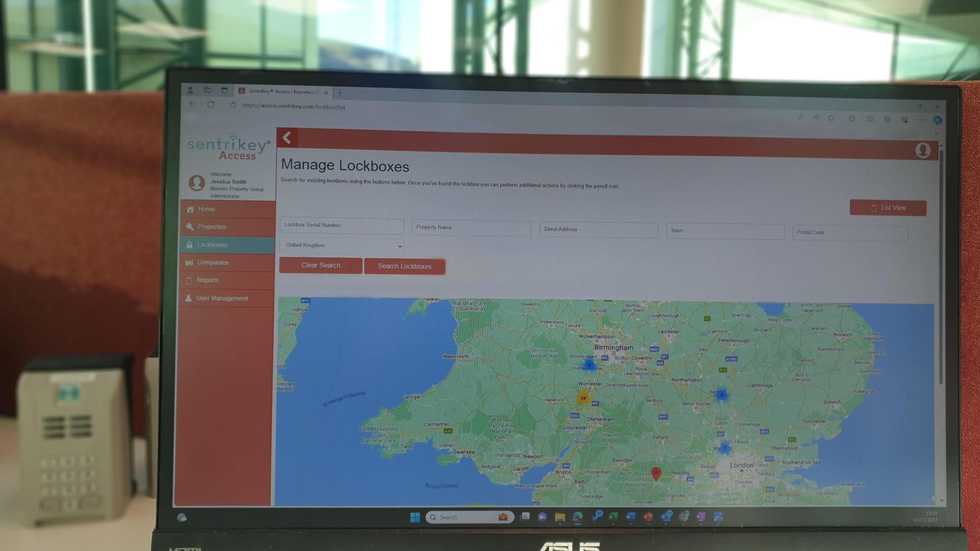The height and width of the screenshot is (551, 980).
Task: Click the Lockbox Serial Number field
Action: pos(341,226)
